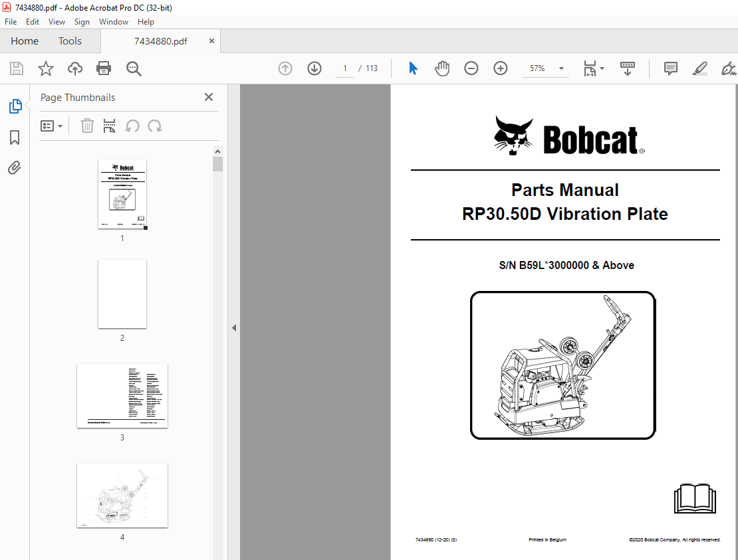Show Page Thumbnails panel icon
The height and width of the screenshot is (560, 738).
pyautogui.click(x=15, y=106)
